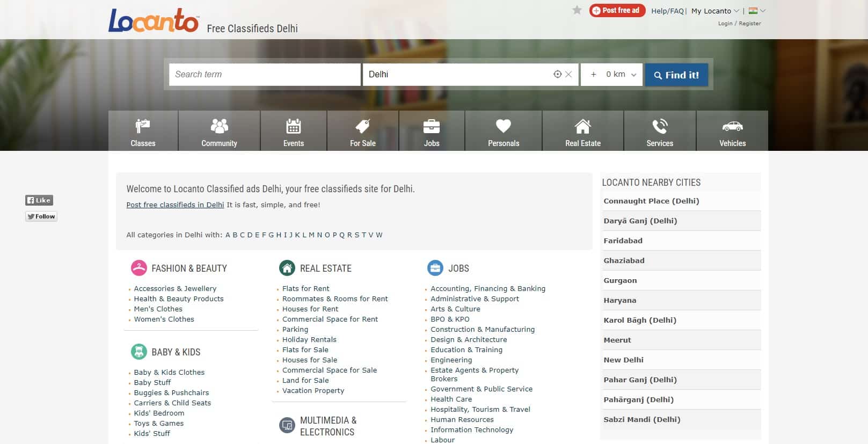Open the 0 km radius dropdown
The height and width of the screenshot is (444, 868).
[x=612, y=75]
